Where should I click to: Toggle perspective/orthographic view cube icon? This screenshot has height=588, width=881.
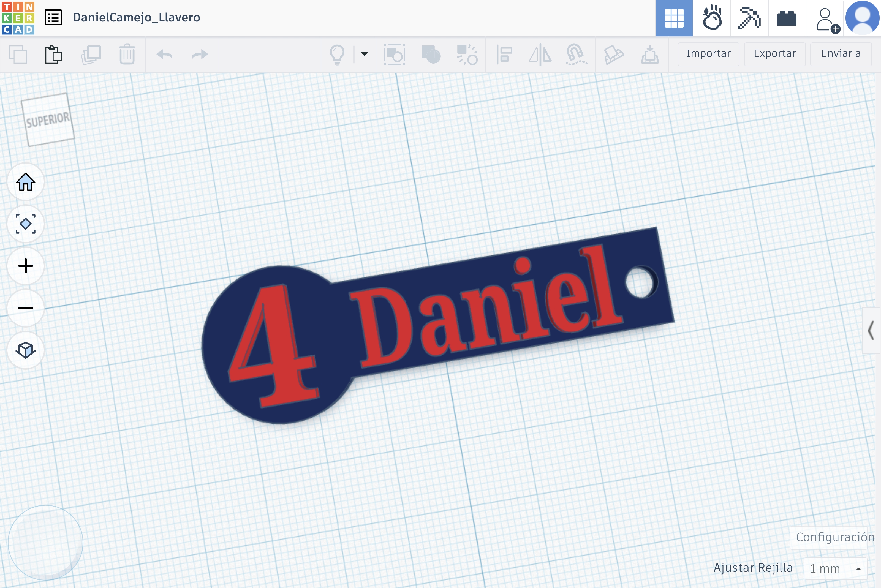pyautogui.click(x=26, y=350)
